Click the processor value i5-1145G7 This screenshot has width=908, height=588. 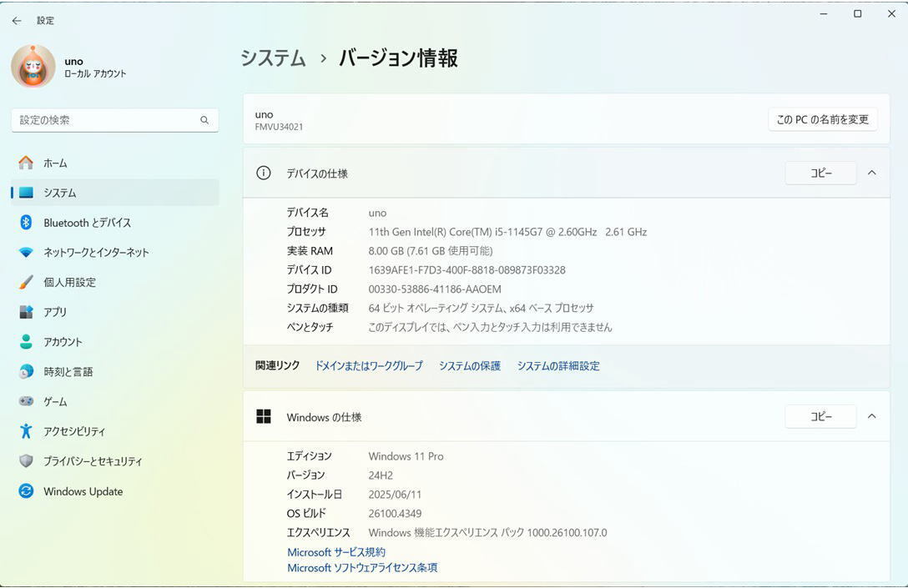(507, 232)
